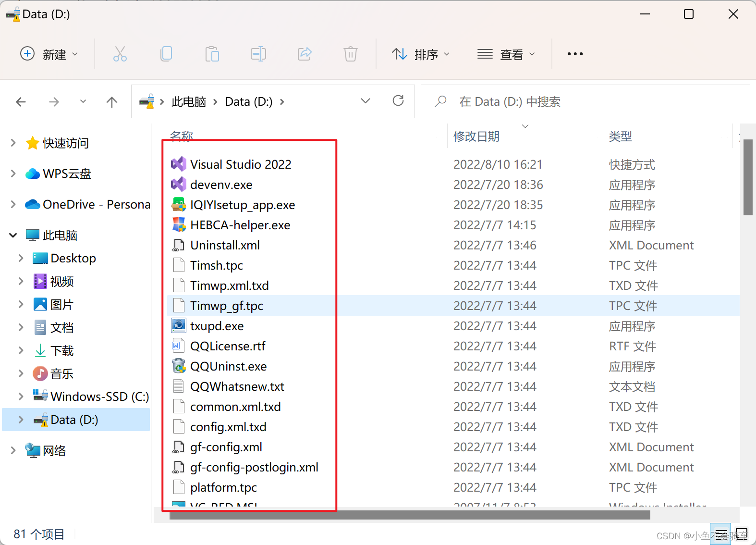Click the txupd.exe file icon
Image resolution: width=756 pixels, height=545 pixels.
coord(179,326)
